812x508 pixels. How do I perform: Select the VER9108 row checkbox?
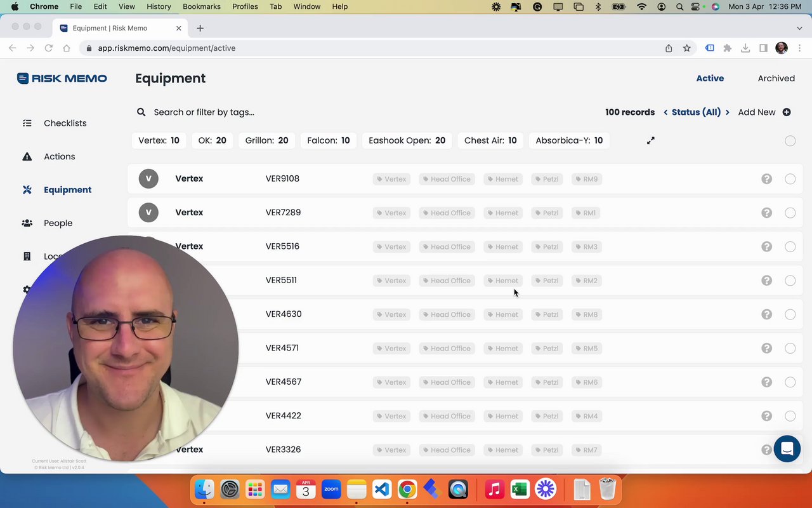click(790, 179)
